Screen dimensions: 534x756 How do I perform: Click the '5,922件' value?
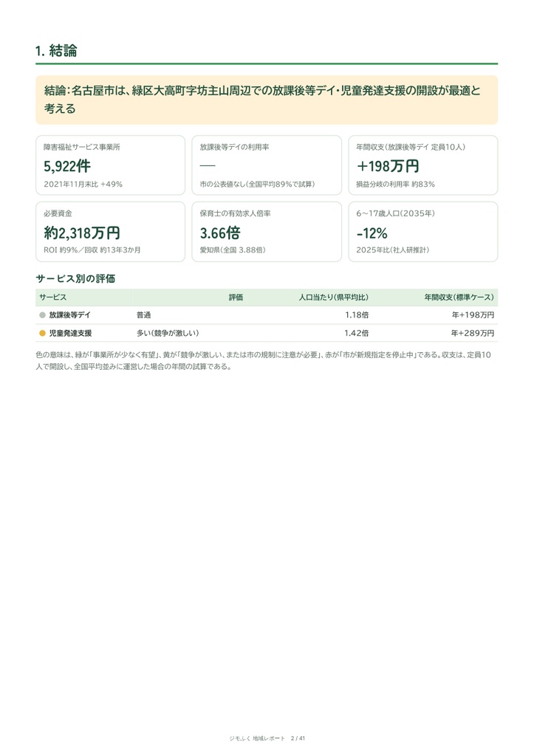coord(67,166)
